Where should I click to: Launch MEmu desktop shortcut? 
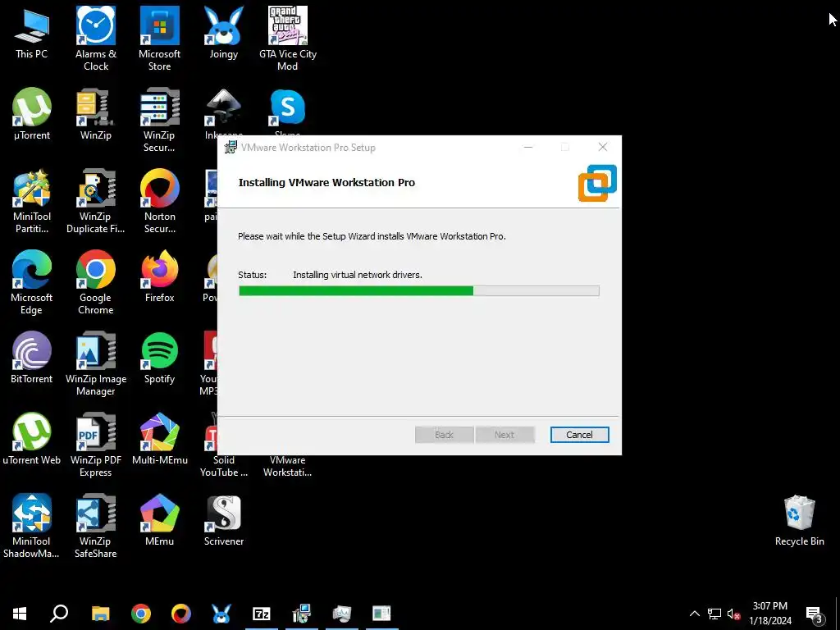click(x=160, y=520)
